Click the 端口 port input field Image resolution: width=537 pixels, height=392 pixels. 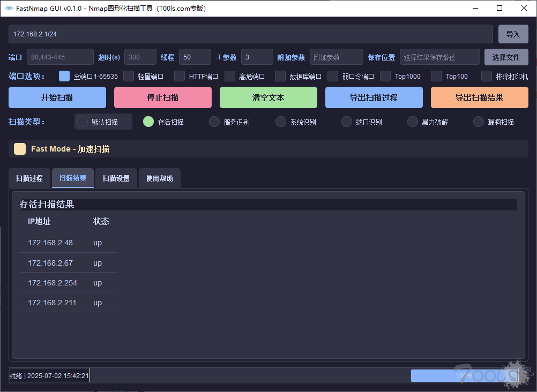click(x=60, y=57)
